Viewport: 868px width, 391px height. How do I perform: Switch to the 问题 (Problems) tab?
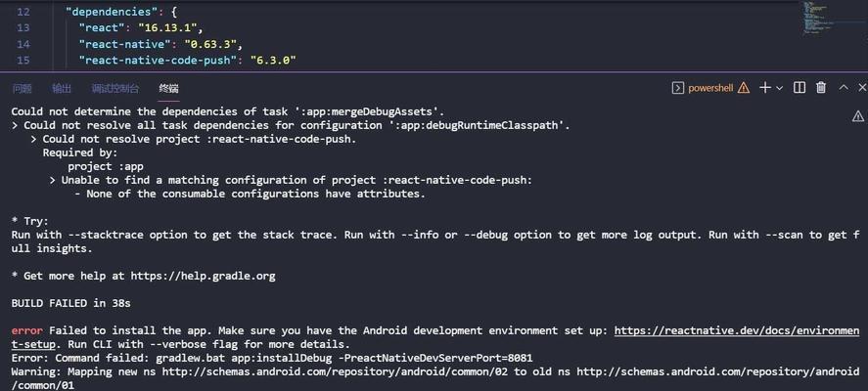23,89
